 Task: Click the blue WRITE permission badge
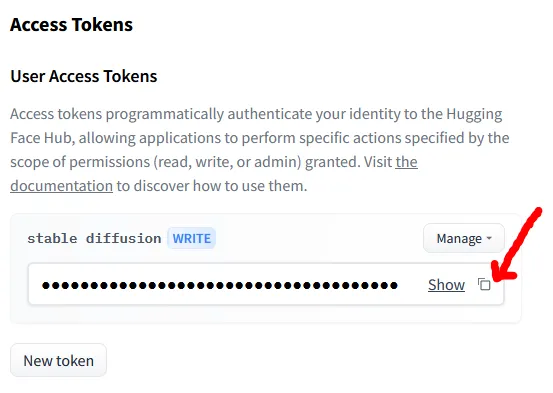tap(192, 238)
